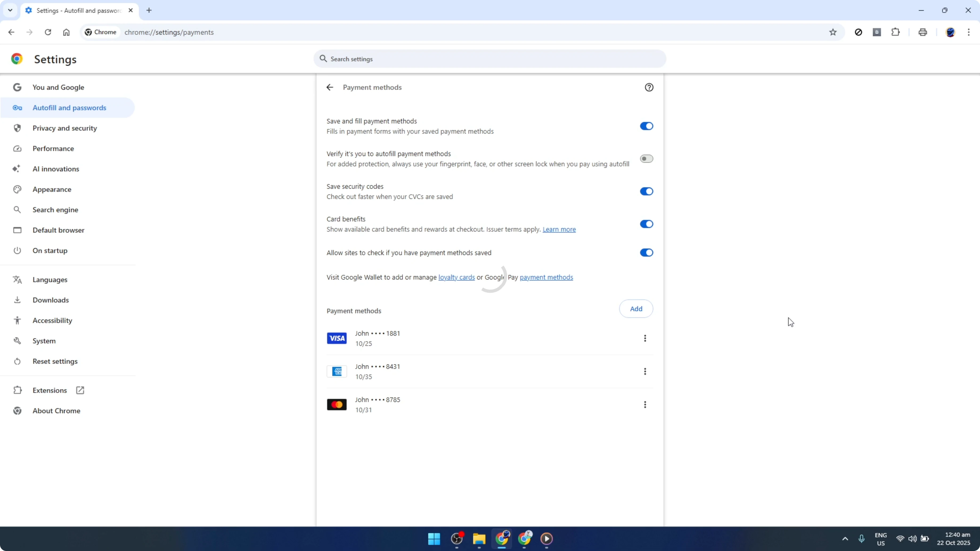This screenshot has width=980, height=551.
Task: Enable Verify it's you to autofill payment methods
Action: 646,159
